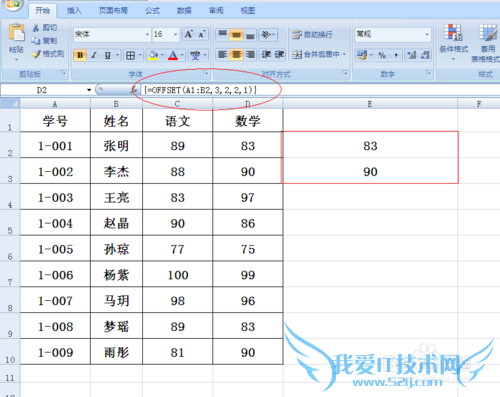Screen dimensions: 500x397
Task: Click Wrap Text (自动换行) button
Action: [x=312, y=34]
